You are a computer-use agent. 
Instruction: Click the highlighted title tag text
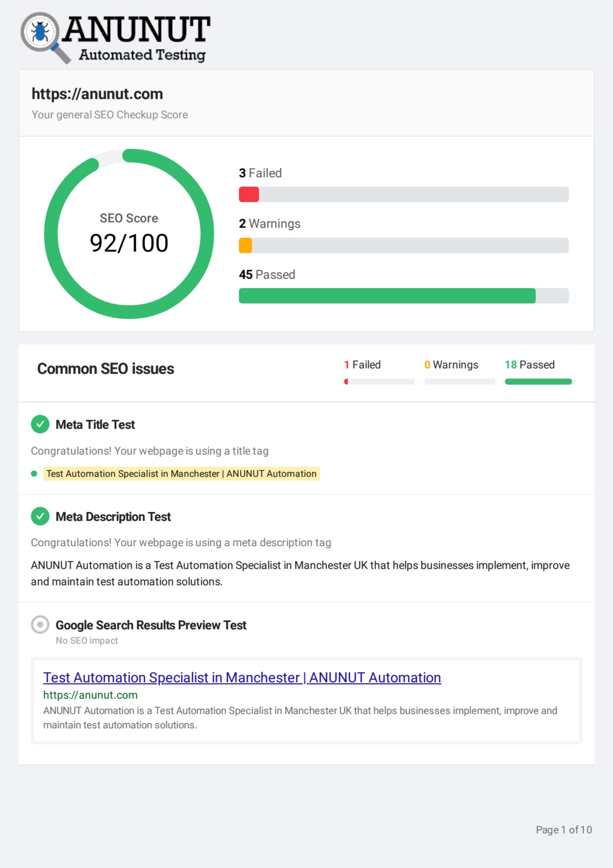tap(181, 474)
